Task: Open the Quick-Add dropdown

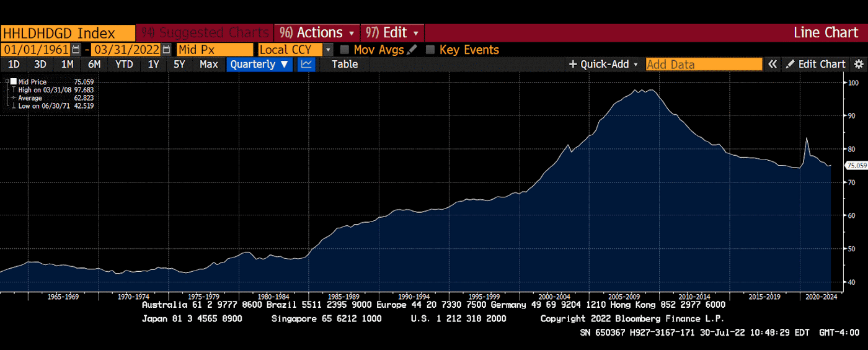Action: pyautogui.click(x=603, y=64)
